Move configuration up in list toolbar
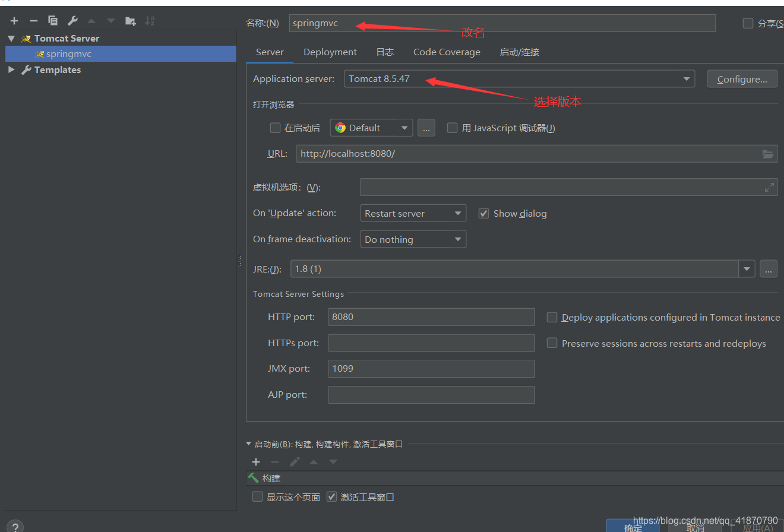784x532 pixels. [91, 21]
